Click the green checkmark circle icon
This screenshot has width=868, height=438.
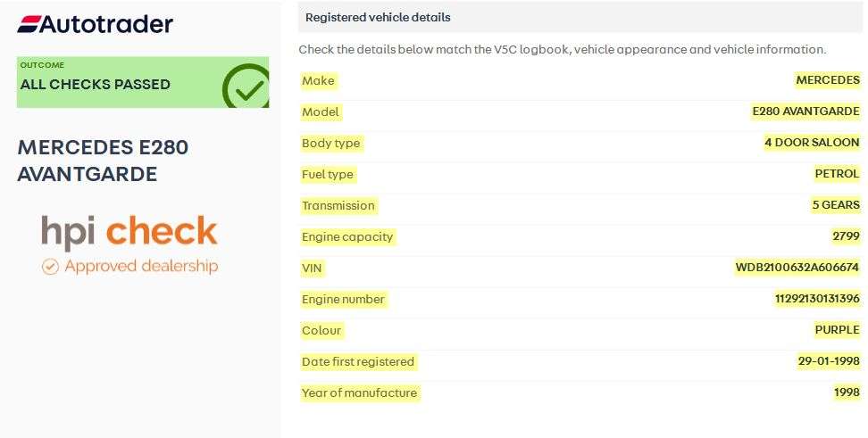click(246, 87)
